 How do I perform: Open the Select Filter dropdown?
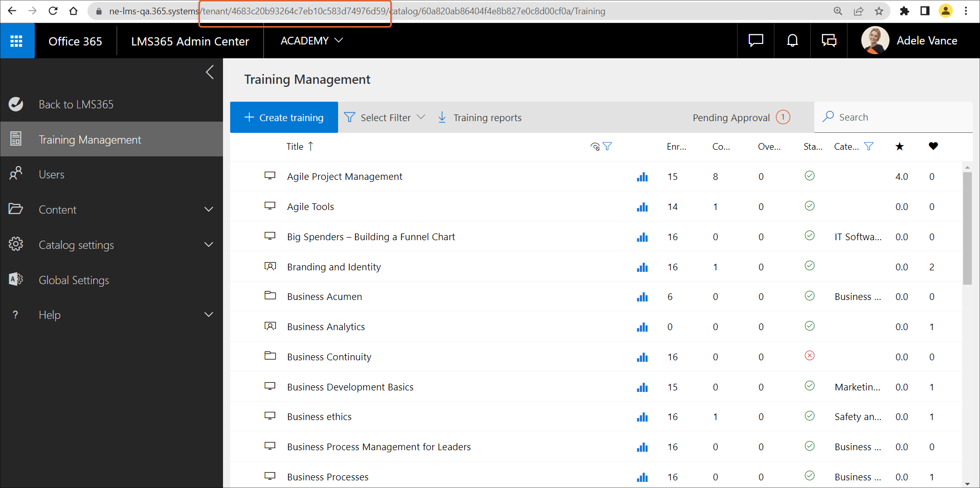tap(385, 118)
